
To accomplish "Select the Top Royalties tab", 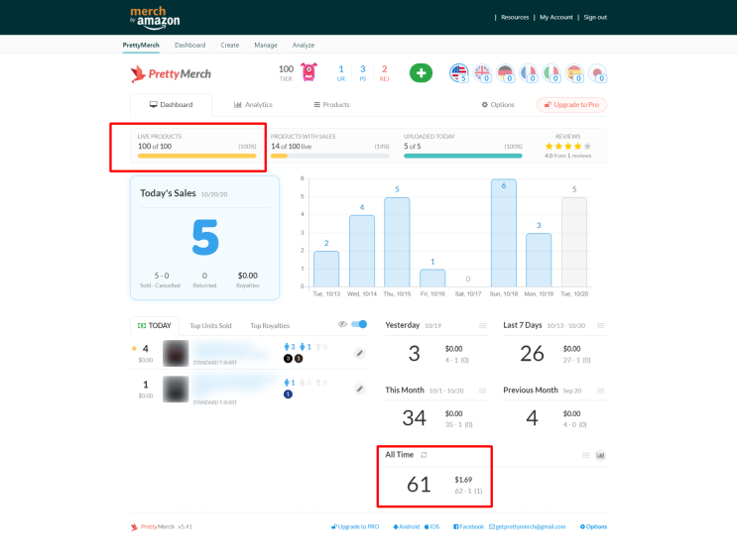I will click(x=270, y=325).
